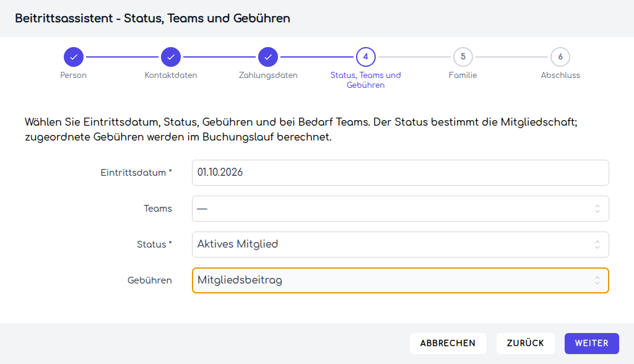The image size is (634, 364).
Task: Go to completed Person step circle
Action: 74,57
